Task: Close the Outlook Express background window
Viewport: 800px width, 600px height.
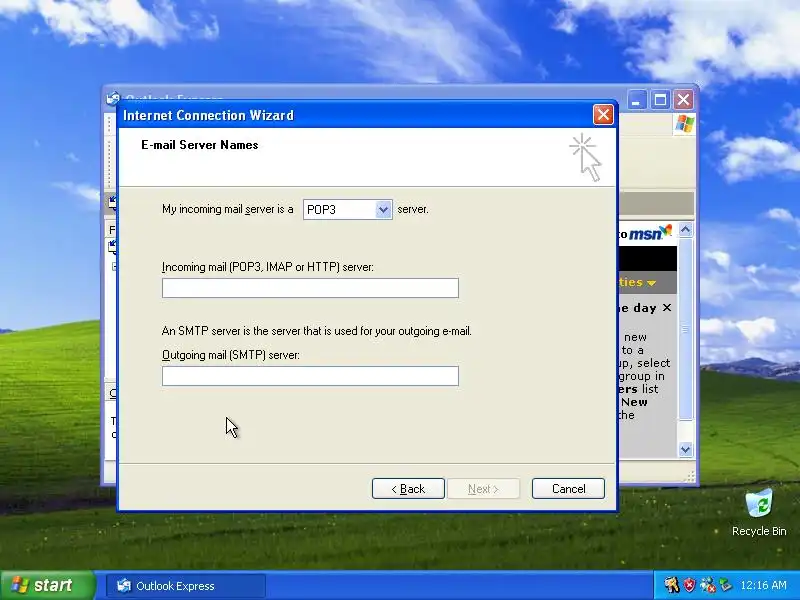Action: tap(684, 100)
